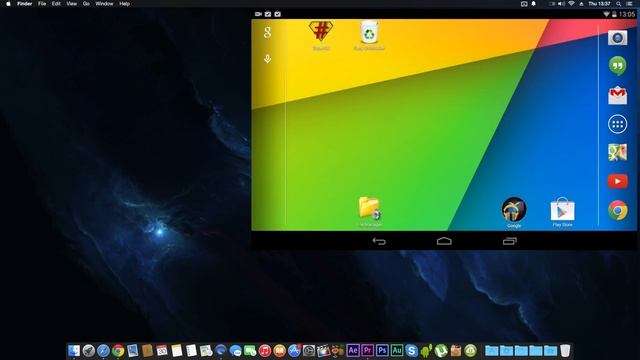The width and height of the screenshot is (640, 360).
Task: Open Chrome in the Android emulator
Action: tap(618, 210)
